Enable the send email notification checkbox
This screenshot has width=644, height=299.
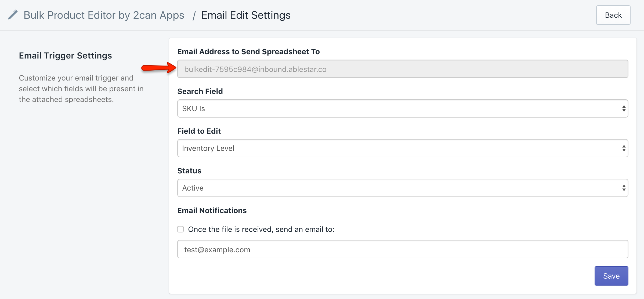(x=180, y=229)
